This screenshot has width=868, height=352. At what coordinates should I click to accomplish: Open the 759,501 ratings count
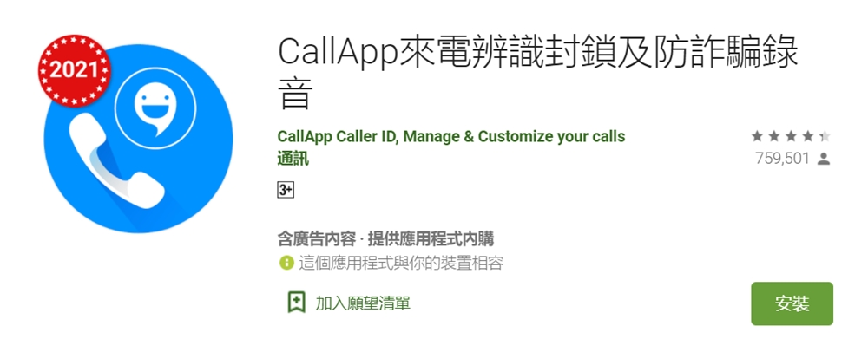tap(782, 160)
